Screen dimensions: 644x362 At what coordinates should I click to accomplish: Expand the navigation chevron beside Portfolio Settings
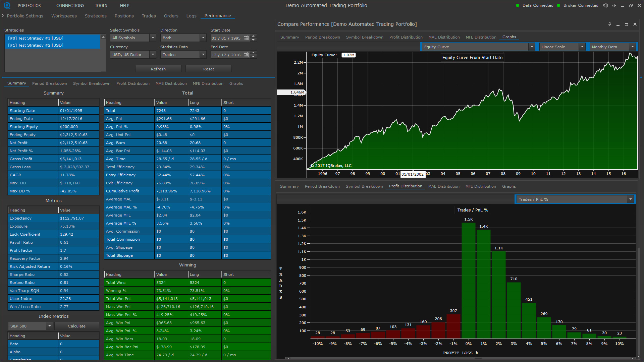point(3,16)
